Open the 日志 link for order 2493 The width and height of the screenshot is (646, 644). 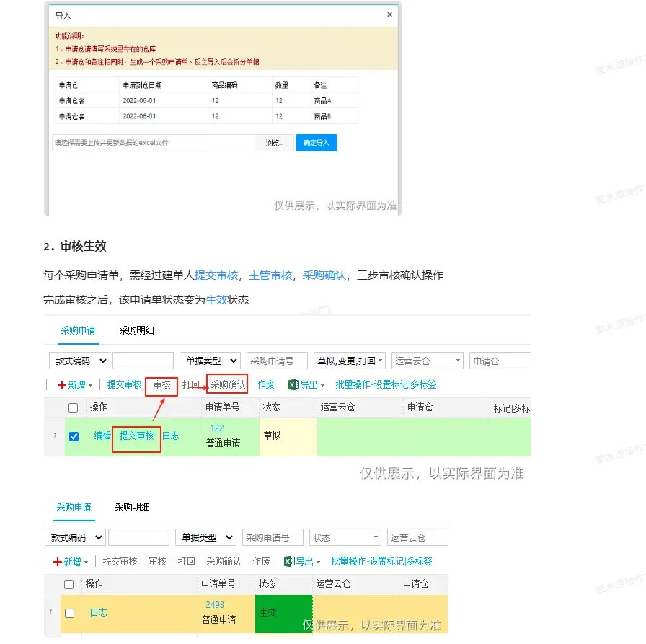coord(98,612)
